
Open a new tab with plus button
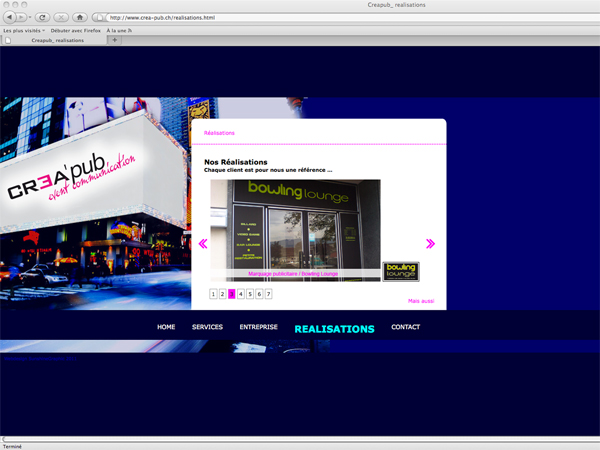(x=114, y=40)
